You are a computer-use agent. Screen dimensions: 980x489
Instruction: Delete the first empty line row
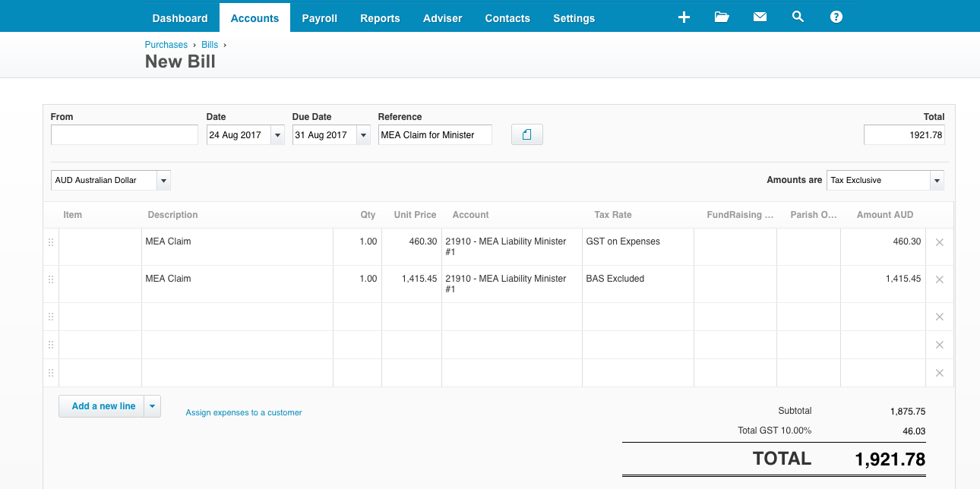(940, 317)
